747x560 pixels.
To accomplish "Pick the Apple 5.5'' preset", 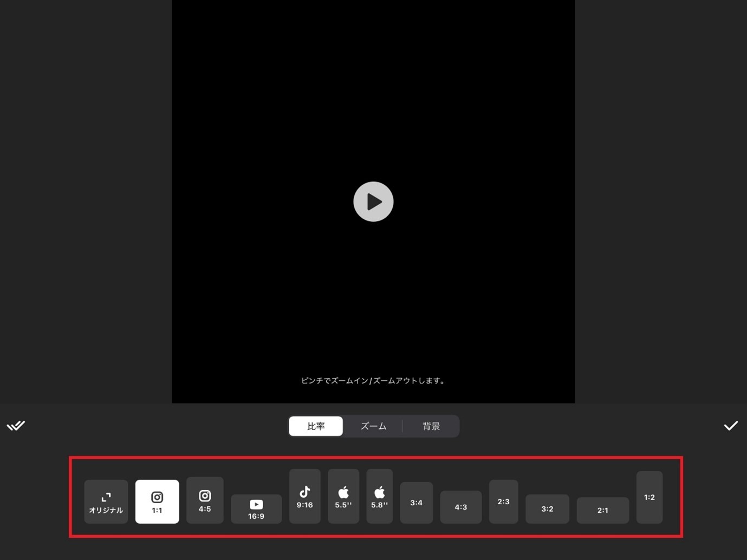I will 343,496.
